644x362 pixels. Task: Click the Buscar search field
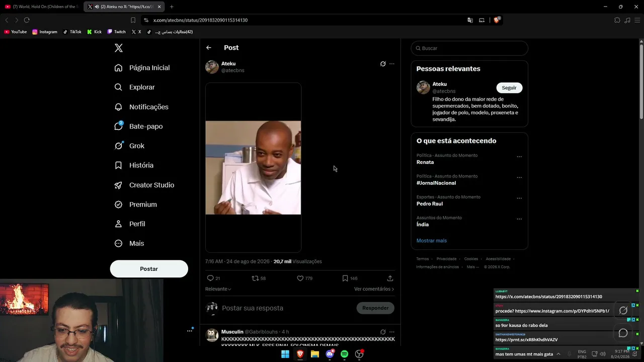[469, 48]
